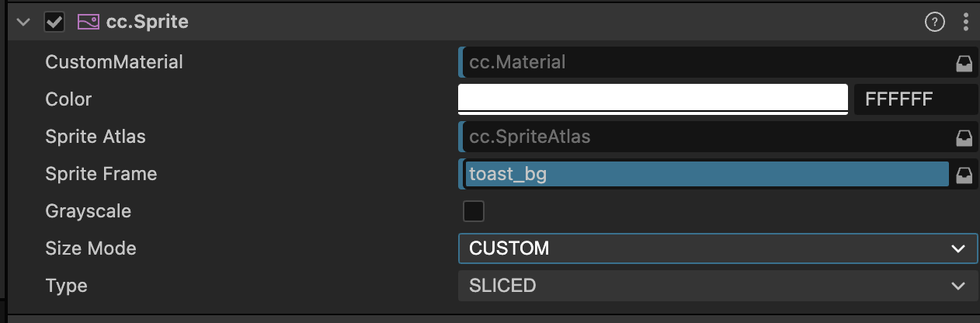
Task: Select the toast_bg Sprite Frame field
Action: (705, 174)
